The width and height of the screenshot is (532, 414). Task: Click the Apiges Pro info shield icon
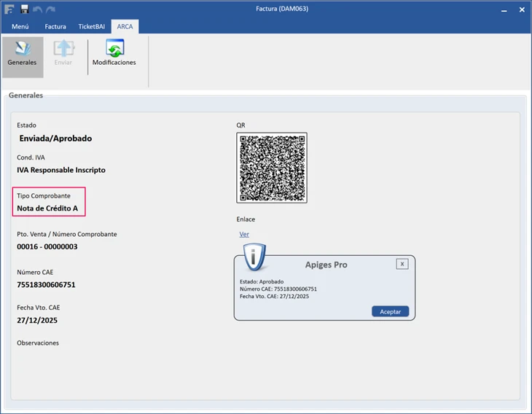tap(253, 257)
